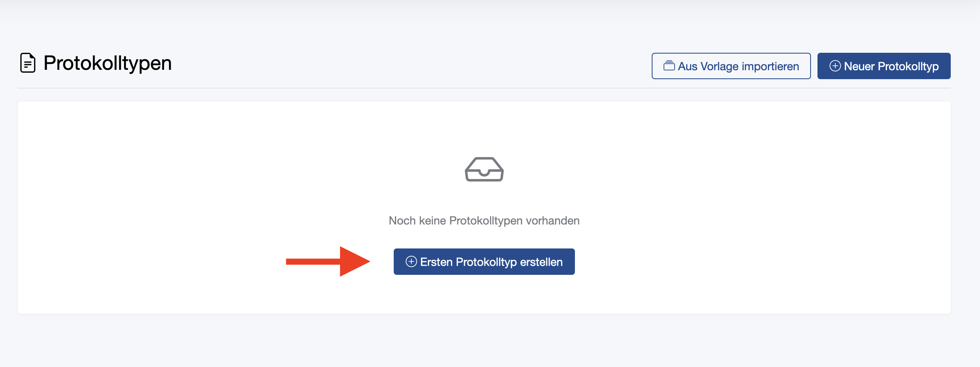
Task: Click the document icon beside Protokolltypen
Action: tap(28, 63)
